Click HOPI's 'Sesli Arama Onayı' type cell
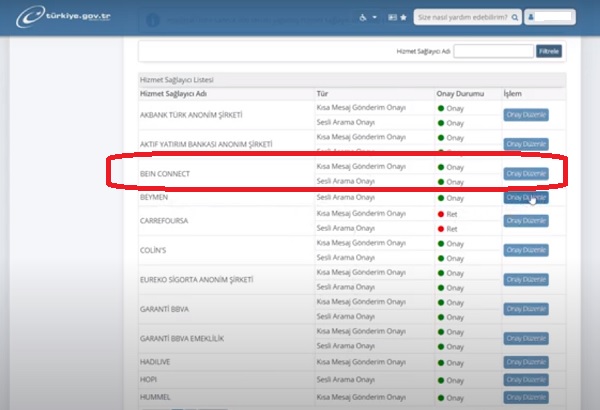 (346, 380)
